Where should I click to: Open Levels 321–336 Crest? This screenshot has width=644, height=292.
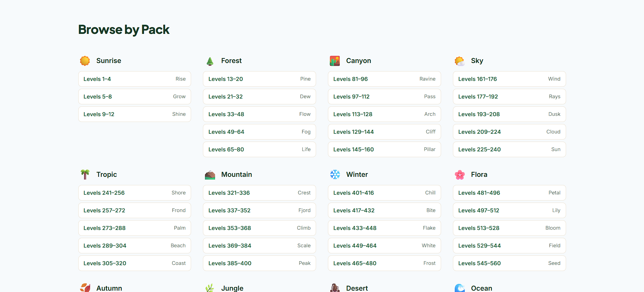259,193
